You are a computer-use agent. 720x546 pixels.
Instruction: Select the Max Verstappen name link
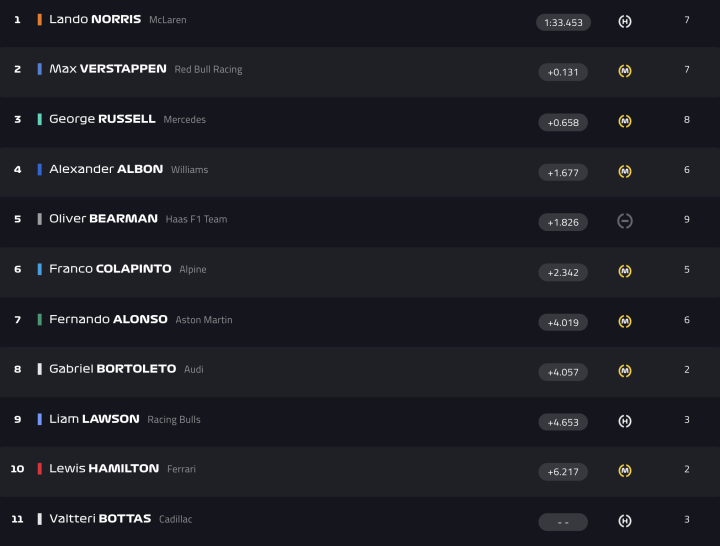(108, 69)
